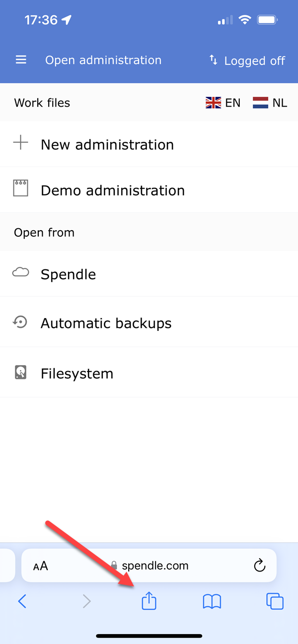Tap the Automatic backups restore icon
Viewport: 298px width, 644px height.
[x=20, y=322]
